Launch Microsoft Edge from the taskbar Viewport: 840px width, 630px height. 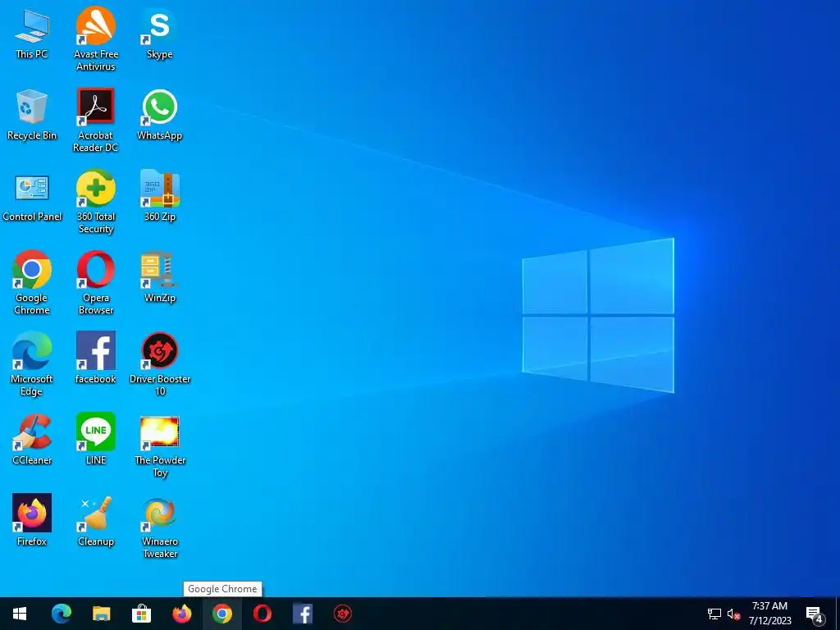point(61,614)
